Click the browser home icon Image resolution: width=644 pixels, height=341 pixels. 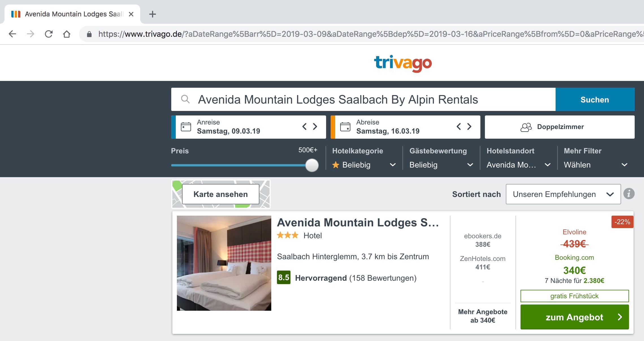coord(67,34)
